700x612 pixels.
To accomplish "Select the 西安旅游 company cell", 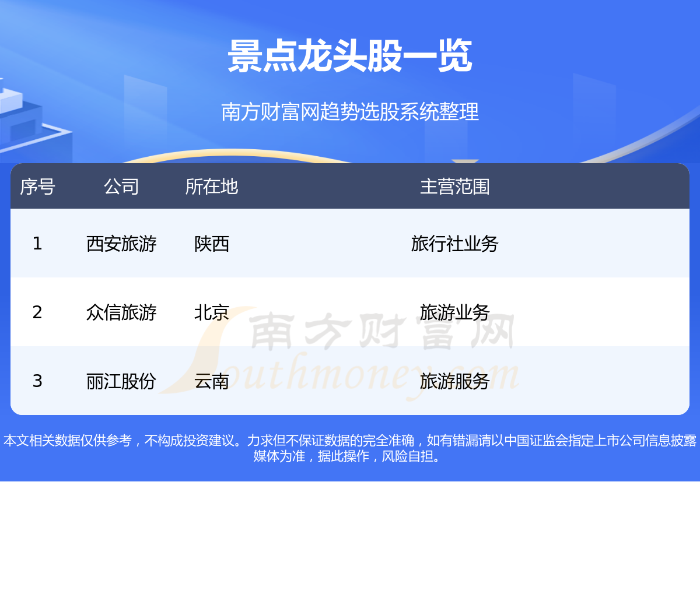I will pos(121,243).
